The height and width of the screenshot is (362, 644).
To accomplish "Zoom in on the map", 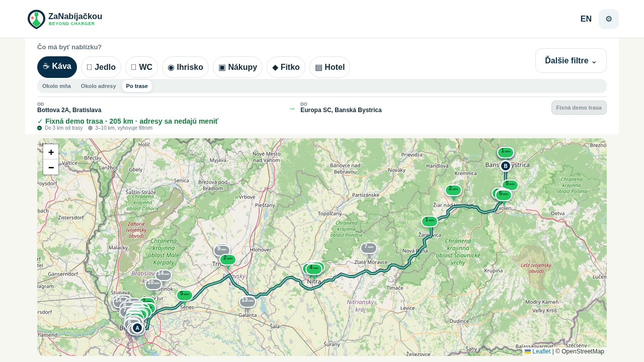I will 51,152.
